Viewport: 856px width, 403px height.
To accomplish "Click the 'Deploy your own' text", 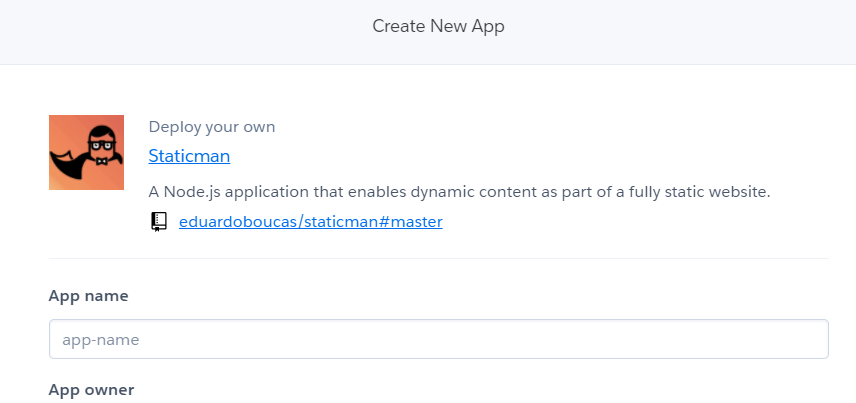I will (212, 127).
